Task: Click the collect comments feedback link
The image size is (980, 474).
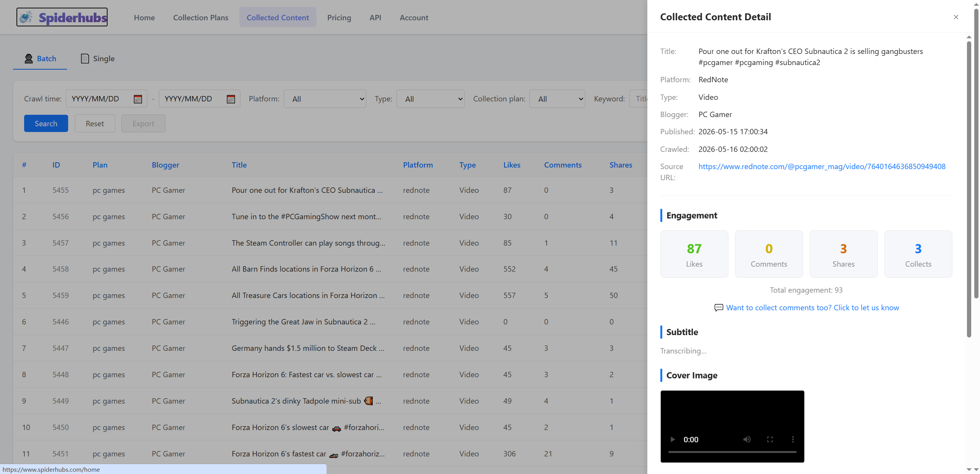Action: point(812,308)
